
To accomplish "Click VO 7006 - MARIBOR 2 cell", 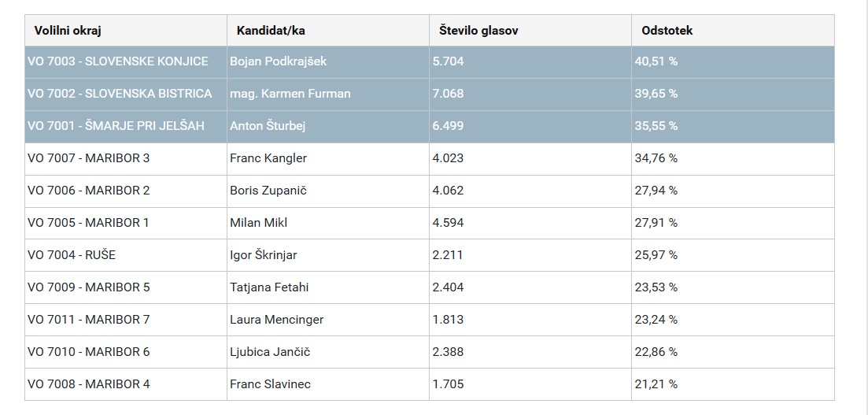I will point(88,191).
